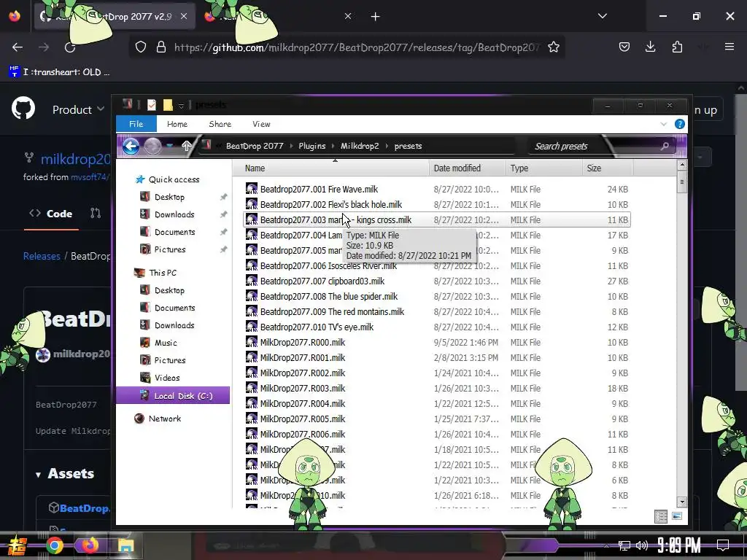This screenshot has height=560, width=747.
Task: Open a new Firefox tab
Action: pos(376,17)
